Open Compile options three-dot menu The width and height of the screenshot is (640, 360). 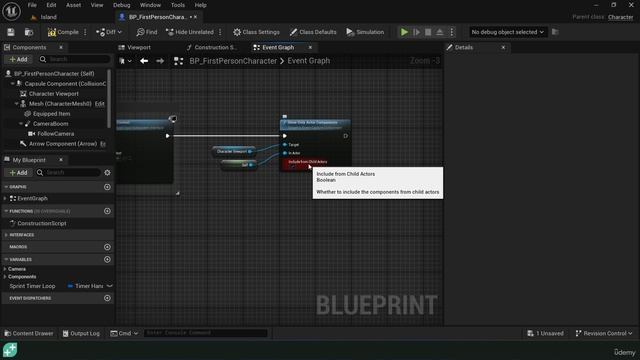[85, 32]
